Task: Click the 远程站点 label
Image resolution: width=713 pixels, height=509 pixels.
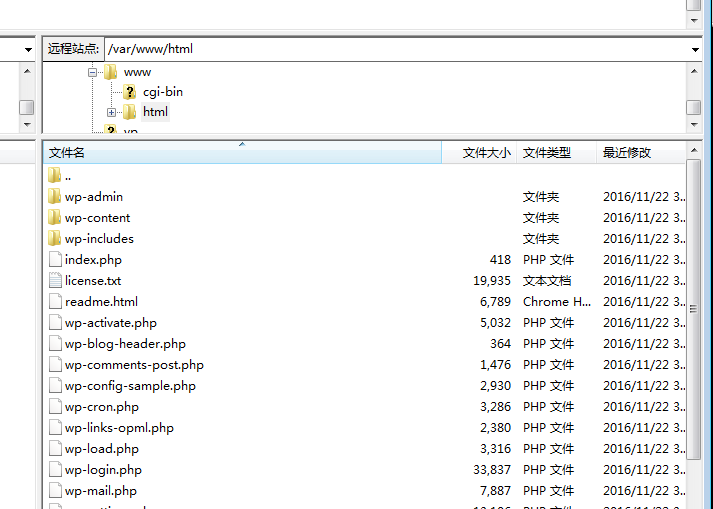Action: (x=73, y=49)
